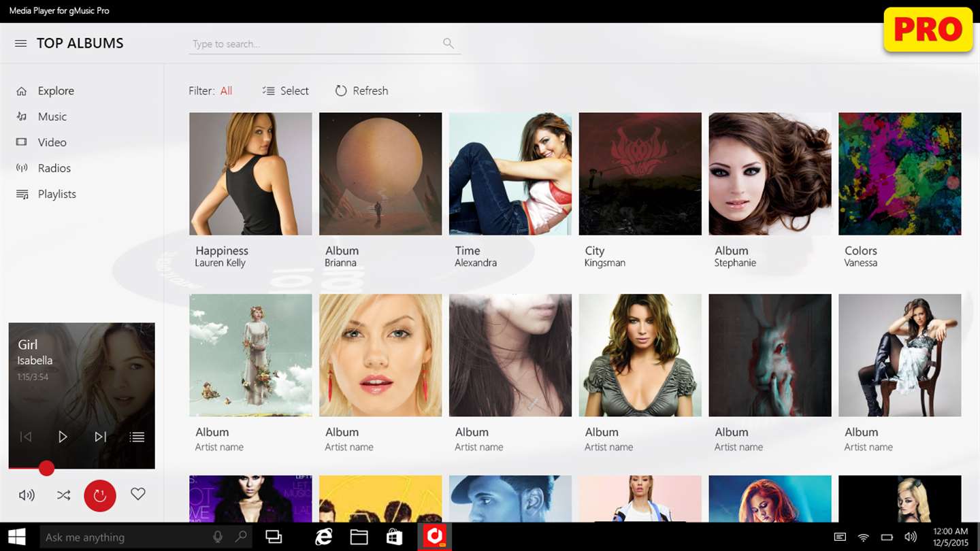Go to Music section
This screenshot has height=551, width=980.
pos(52,117)
